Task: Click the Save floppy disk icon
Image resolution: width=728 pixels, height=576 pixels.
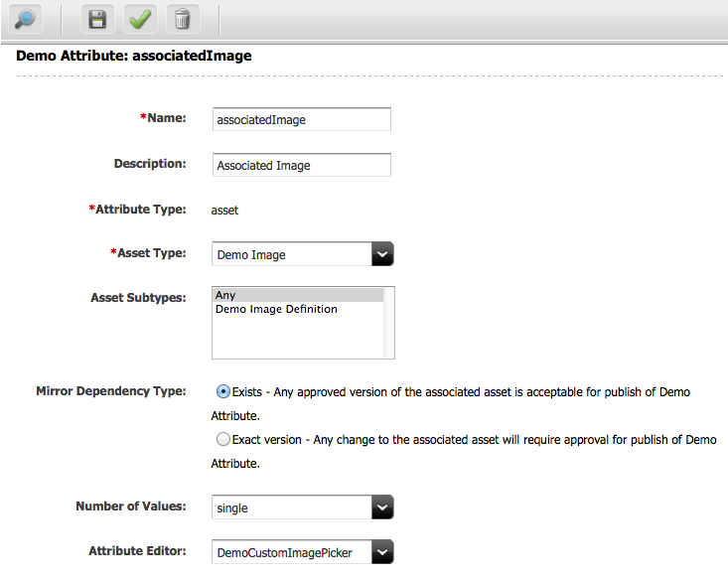Action: pyautogui.click(x=97, y=19)
